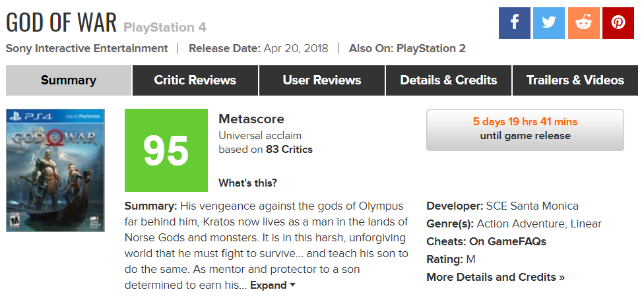Click the "What's this?" link

tap(247, 183)
